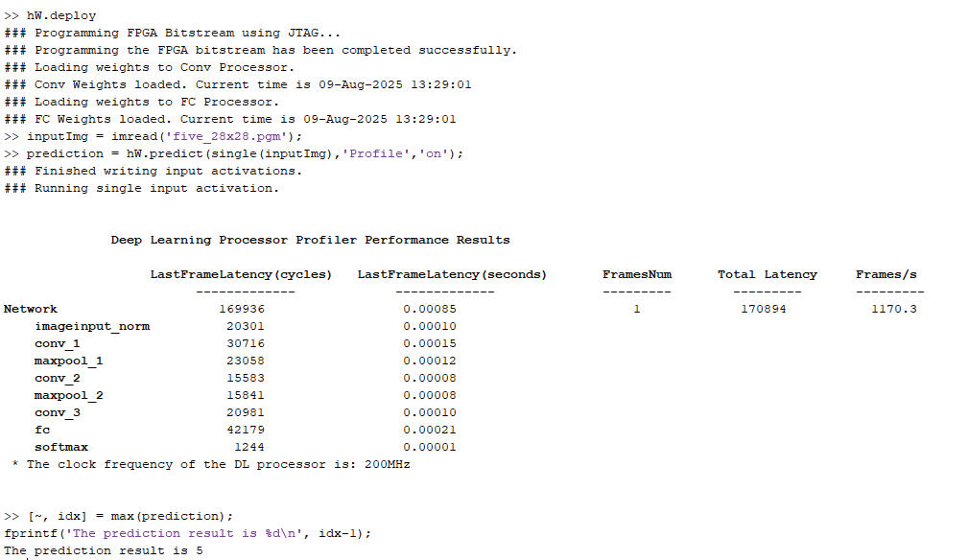969x560 pixels.
Task: Select the conv_1 layer name
Action: [58, 343]
